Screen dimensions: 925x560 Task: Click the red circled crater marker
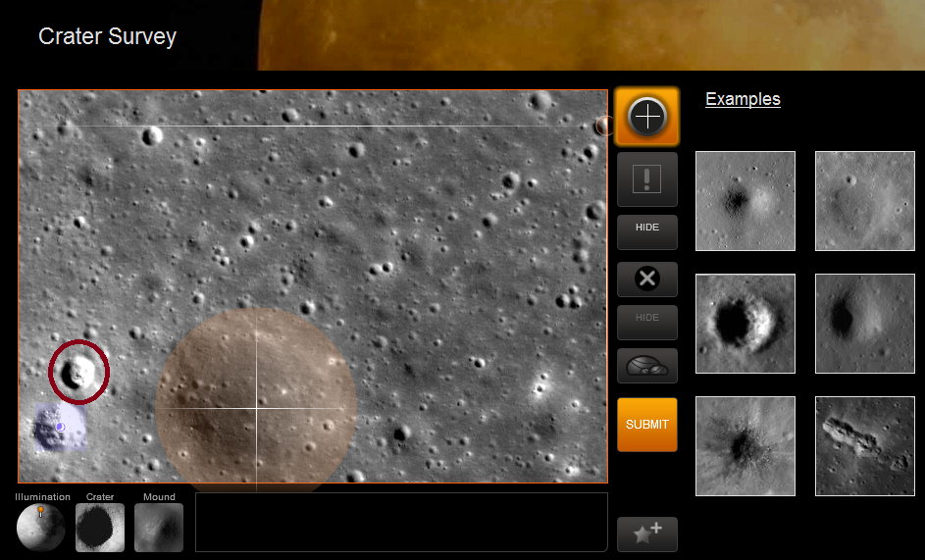78,372
